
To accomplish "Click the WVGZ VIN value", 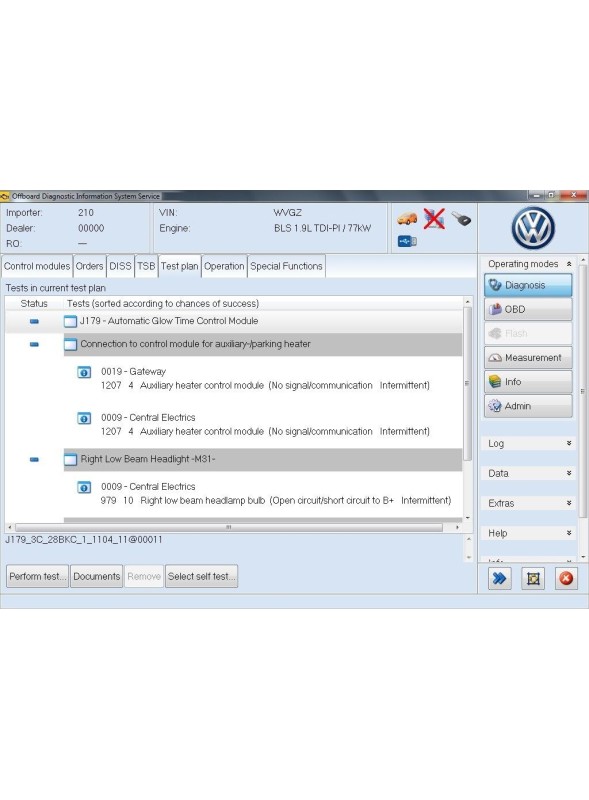I will point(287,213).
